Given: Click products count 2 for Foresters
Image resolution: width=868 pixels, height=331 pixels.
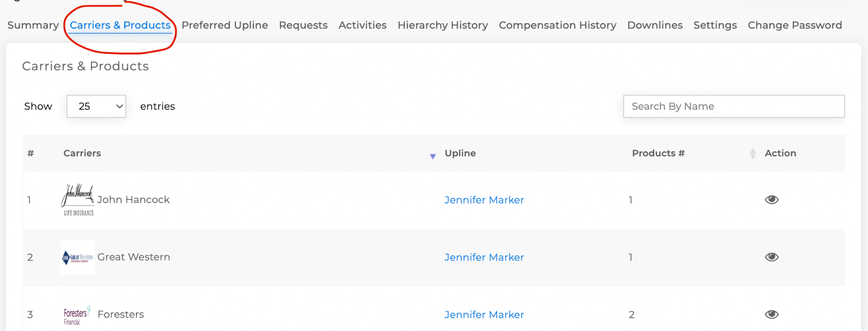Looking at the screenshot, I should tap(631, 315).
